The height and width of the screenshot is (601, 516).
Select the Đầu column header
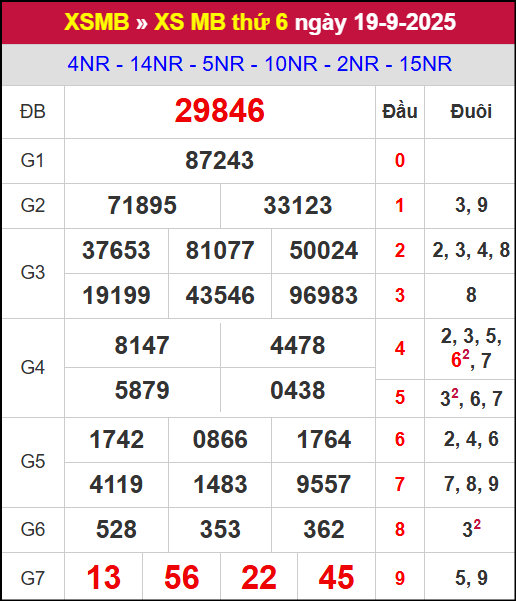coord(400,112)
